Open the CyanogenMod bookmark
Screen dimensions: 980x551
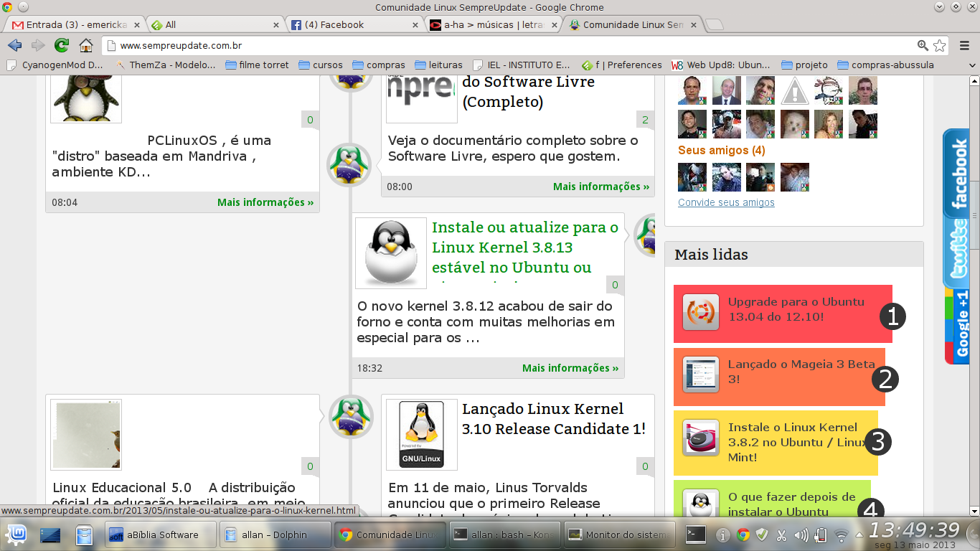point(55,65)
